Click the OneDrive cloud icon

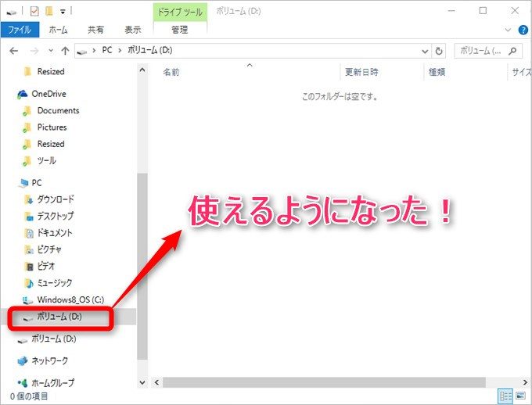23,95
